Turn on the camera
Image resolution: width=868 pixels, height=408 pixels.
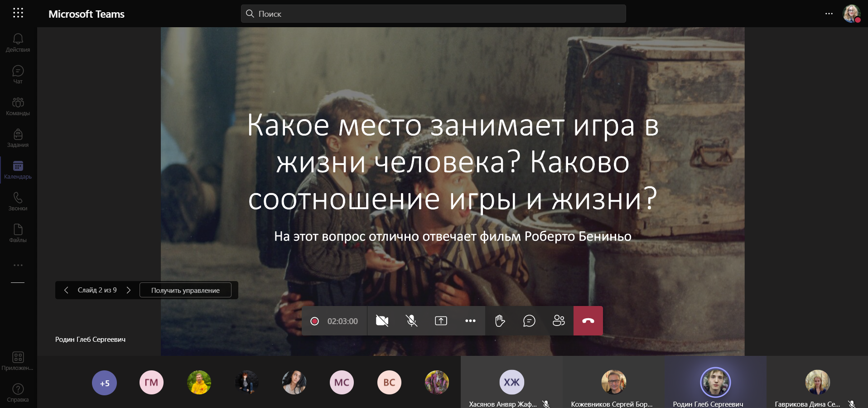382,321
